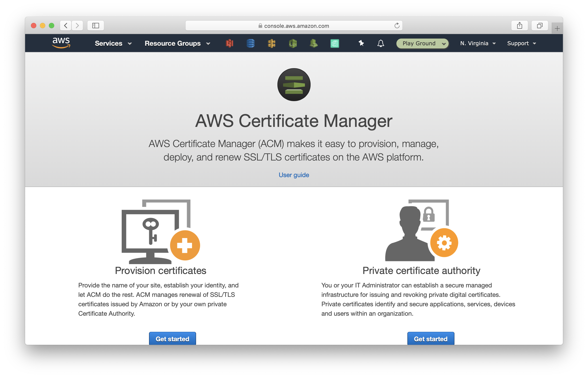Click the Safari share icon
588x378 pixels.
pos(519,26)
